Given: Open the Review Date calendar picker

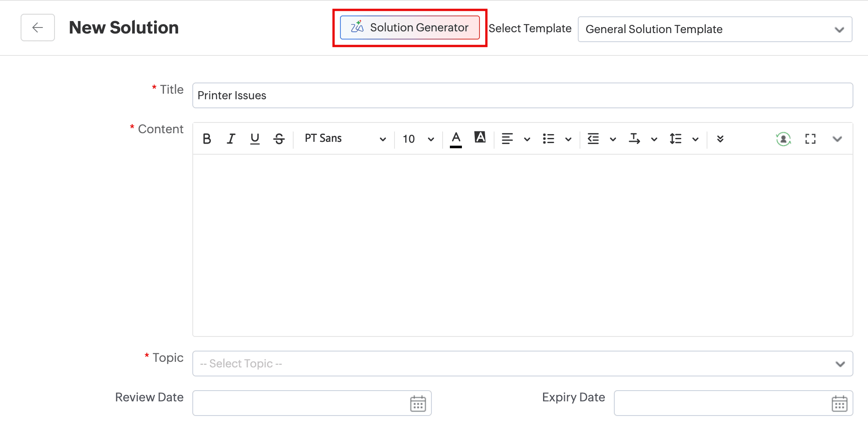Looking at the screenshot, I should [x=418, y=404].
